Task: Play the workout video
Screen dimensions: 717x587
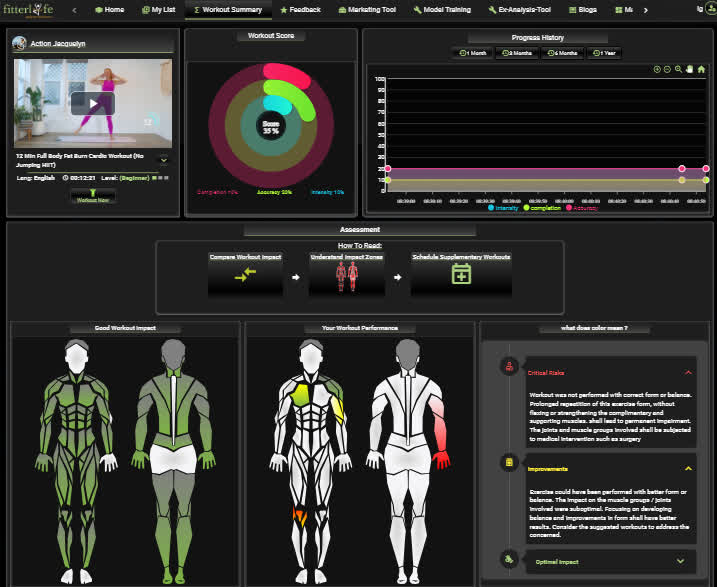Action: click(93, 103)
